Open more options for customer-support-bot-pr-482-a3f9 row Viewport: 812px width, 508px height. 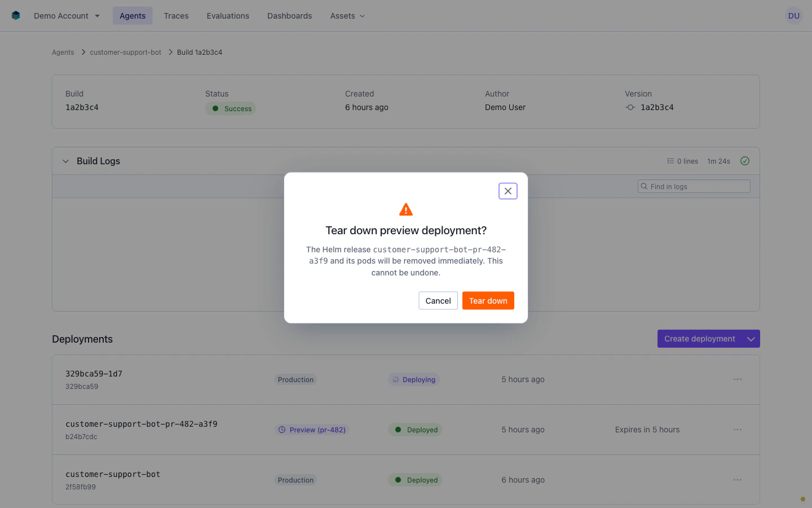[x=738, y=430]
